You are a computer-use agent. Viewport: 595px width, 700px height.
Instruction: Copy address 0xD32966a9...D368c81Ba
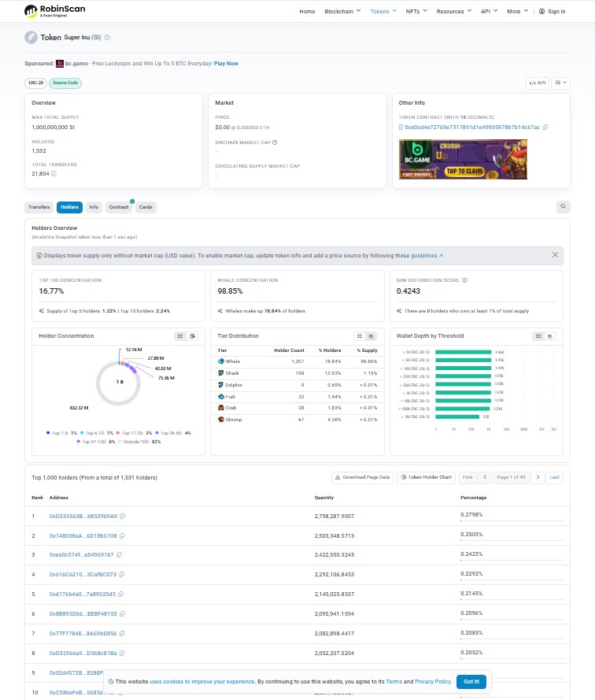point(122,653)
